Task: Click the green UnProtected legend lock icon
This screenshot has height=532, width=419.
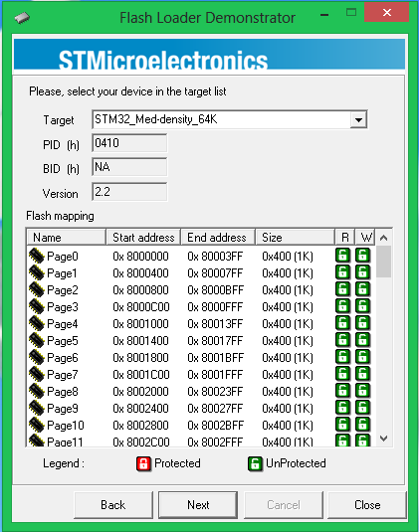Action: click(255, 463)
